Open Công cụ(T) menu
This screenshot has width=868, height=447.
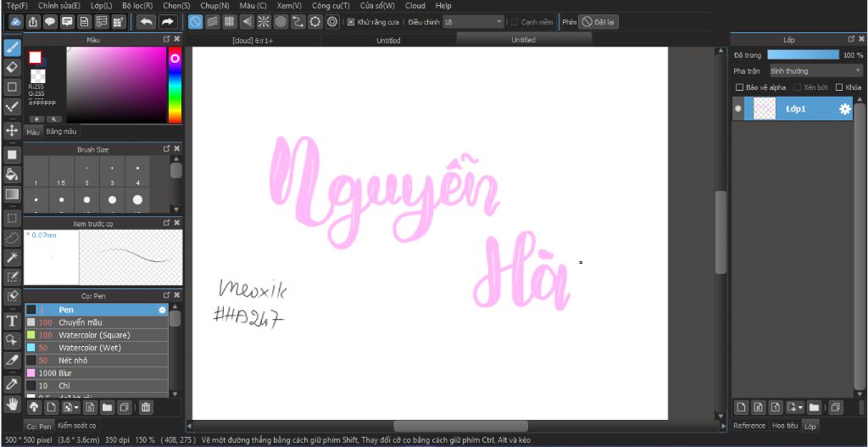pos(331,6)
